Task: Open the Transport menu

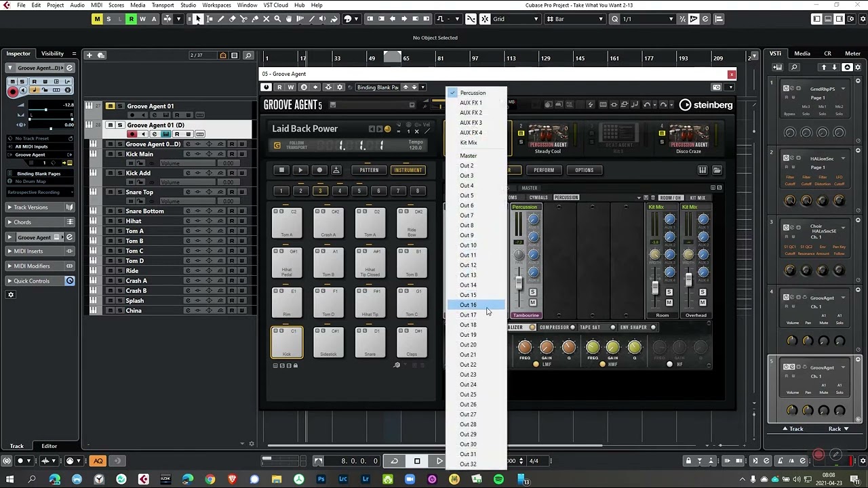Action: [163, 5]
